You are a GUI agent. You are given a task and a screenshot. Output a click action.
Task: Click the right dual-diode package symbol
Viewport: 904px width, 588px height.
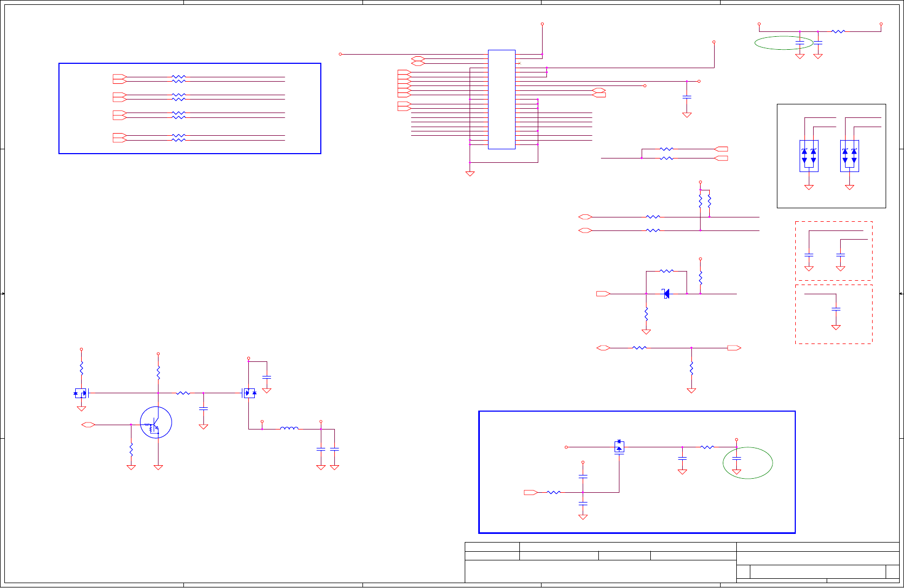[849, 156]
